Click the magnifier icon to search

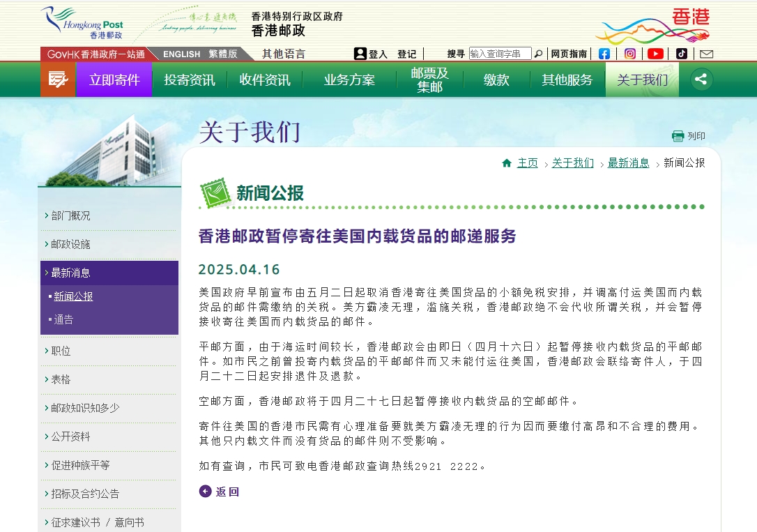539,53
